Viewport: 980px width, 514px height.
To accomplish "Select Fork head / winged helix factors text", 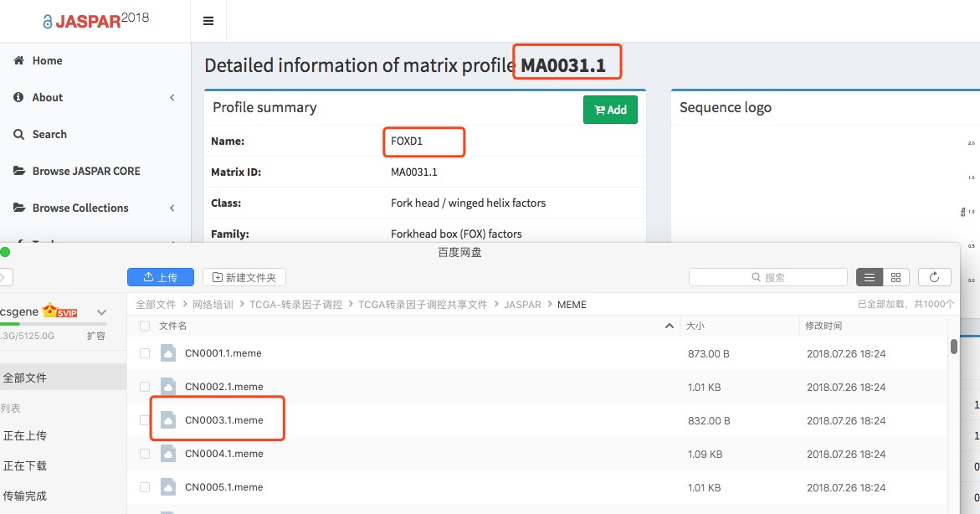I will 468,203.
